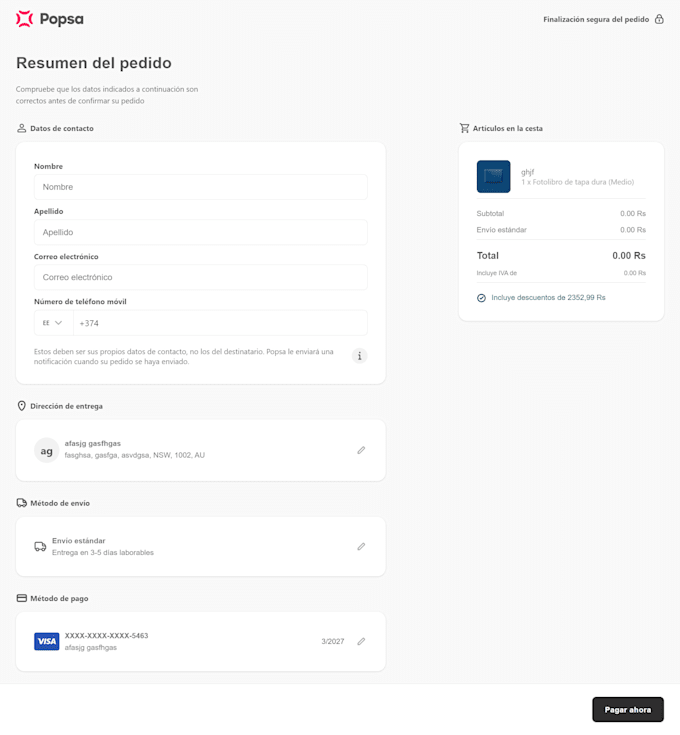Click the shopping cart icon by Artículos
680x735 pixels.
pyautogui.click(x=464, y=128)
